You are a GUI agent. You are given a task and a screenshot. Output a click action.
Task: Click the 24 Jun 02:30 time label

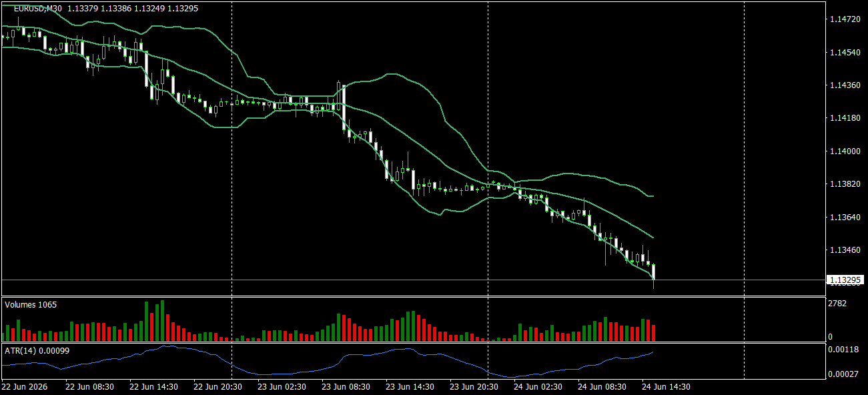tap(537, 386)
